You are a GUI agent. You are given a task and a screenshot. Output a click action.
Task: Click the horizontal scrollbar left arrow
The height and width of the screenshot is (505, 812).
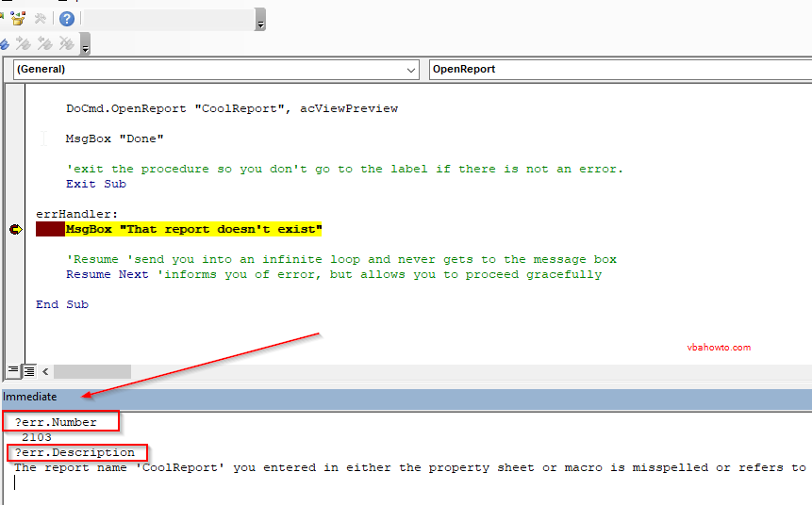pyautogui.click(x=45, y=371)
